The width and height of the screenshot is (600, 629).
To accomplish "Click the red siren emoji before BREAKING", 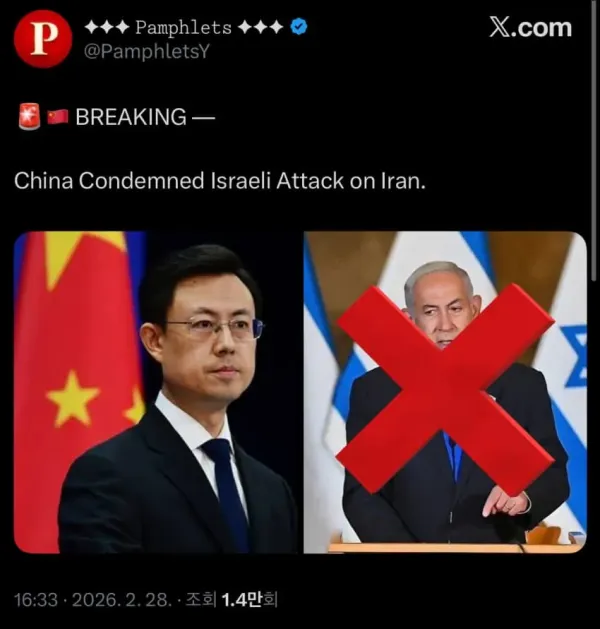I will pyautogui.click(x=30, y=116).
